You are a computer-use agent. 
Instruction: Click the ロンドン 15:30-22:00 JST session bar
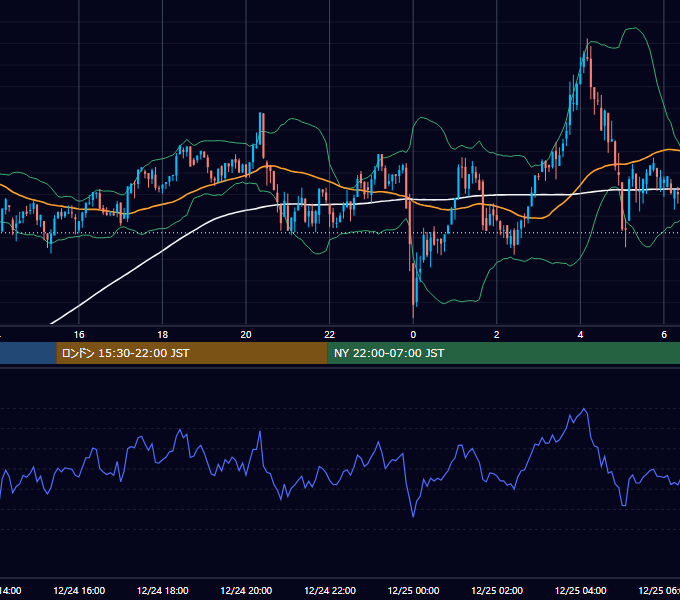coord(192,353)
